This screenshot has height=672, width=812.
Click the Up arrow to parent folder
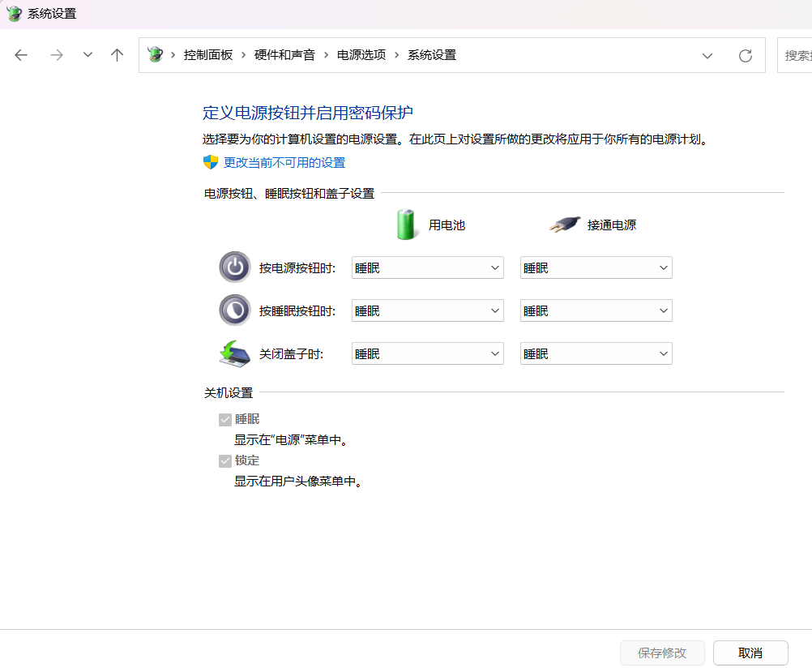(117, 55)
